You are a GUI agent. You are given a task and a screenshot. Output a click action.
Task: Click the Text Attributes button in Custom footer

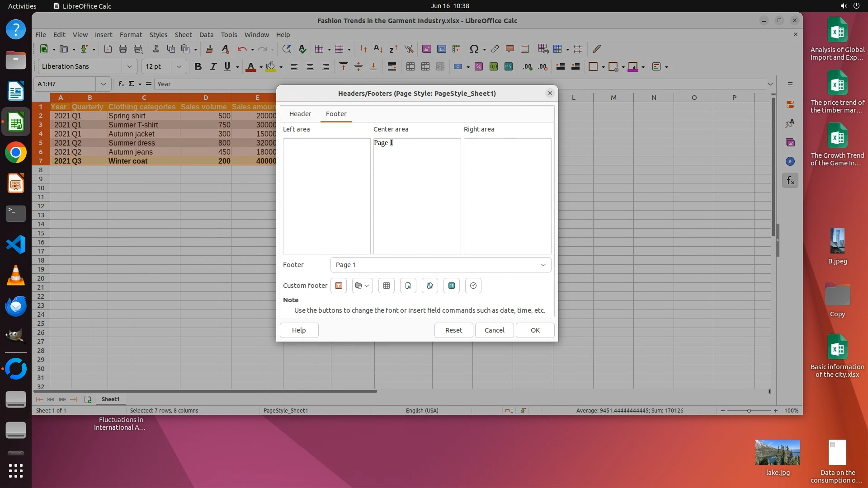338,286
